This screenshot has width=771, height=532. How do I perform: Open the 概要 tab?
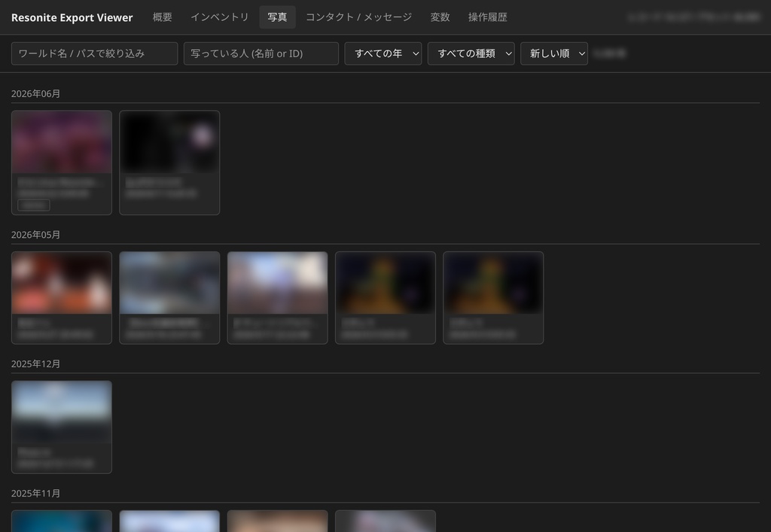pyautogui.click(x=163, y=17)
